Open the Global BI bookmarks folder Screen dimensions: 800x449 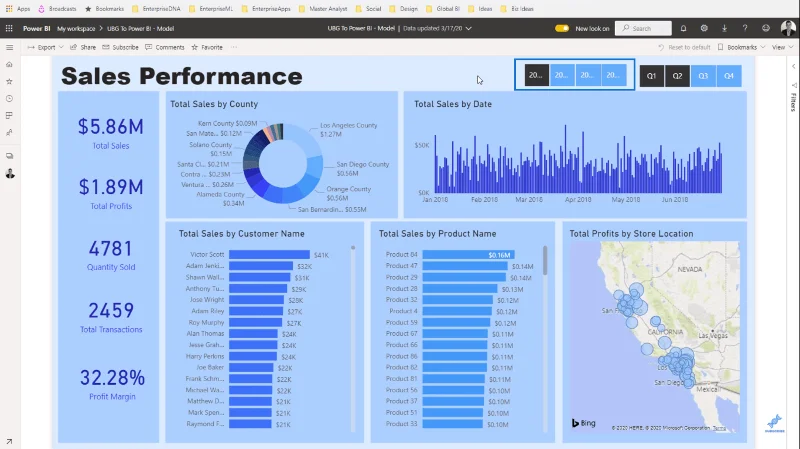tap(443, 9)
